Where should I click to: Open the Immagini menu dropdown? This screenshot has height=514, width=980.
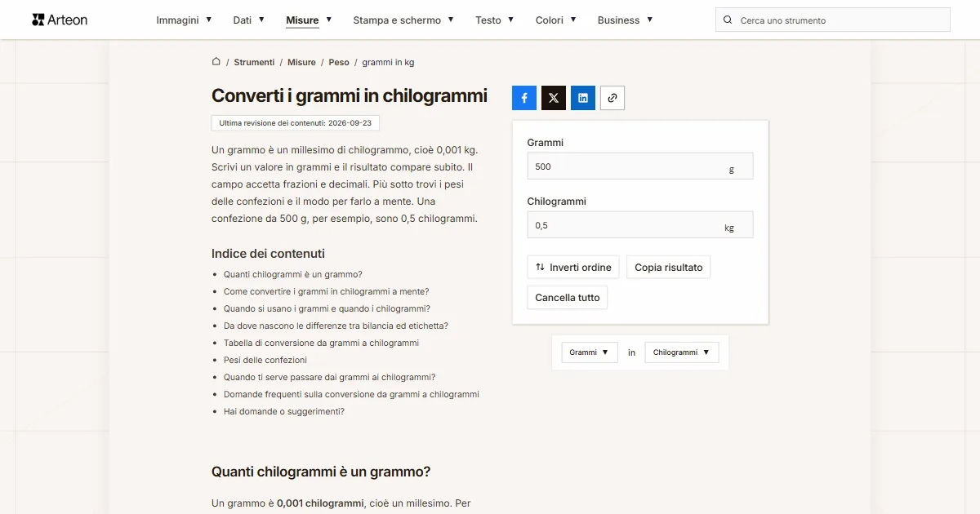point(185,20)
